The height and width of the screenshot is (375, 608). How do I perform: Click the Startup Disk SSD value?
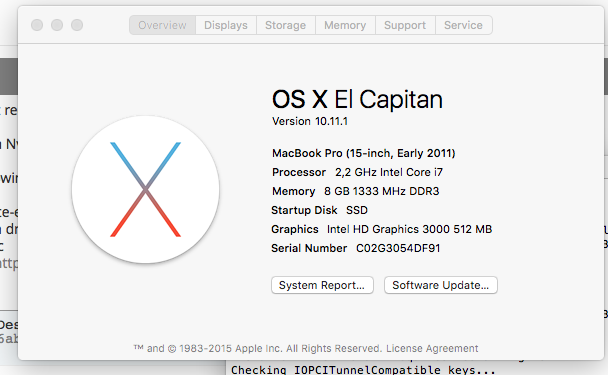[357, 210]
